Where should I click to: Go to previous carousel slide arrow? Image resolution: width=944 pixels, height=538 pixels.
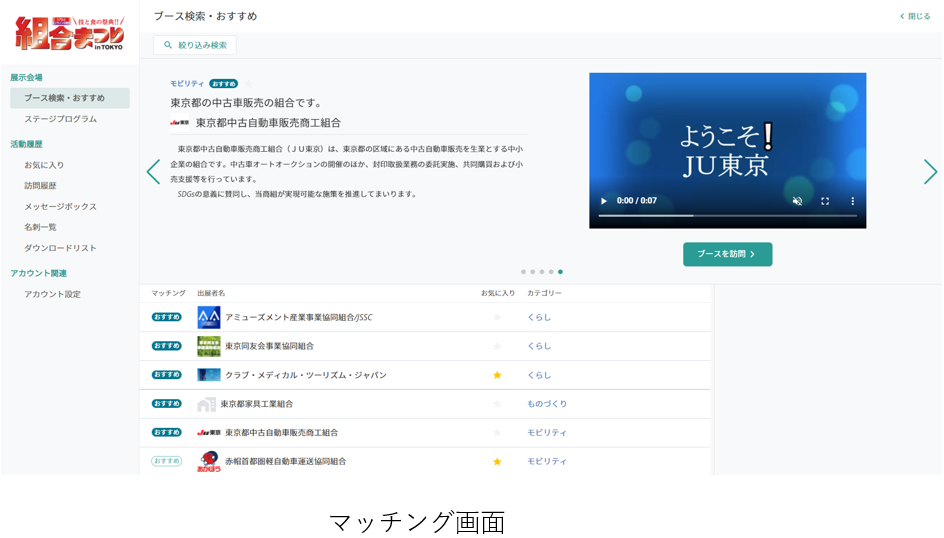154,172
